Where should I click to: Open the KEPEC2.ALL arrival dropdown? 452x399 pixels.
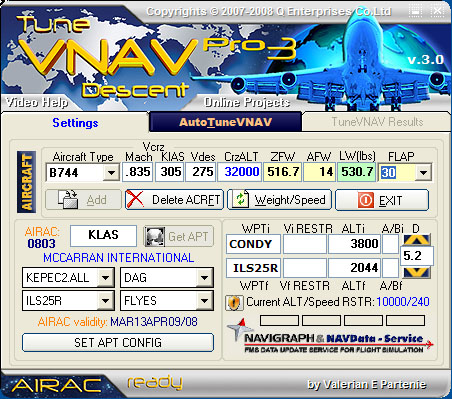coord(105,278)
